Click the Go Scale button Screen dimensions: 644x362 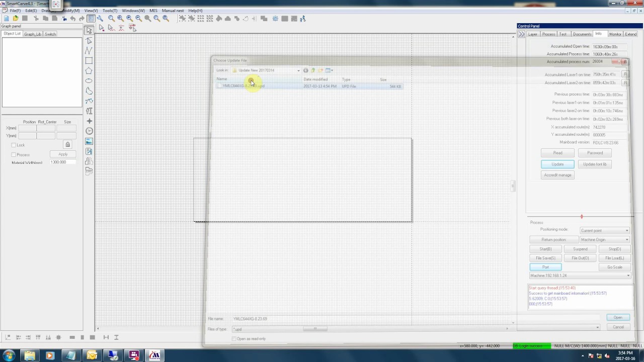(x=614, y=267)
